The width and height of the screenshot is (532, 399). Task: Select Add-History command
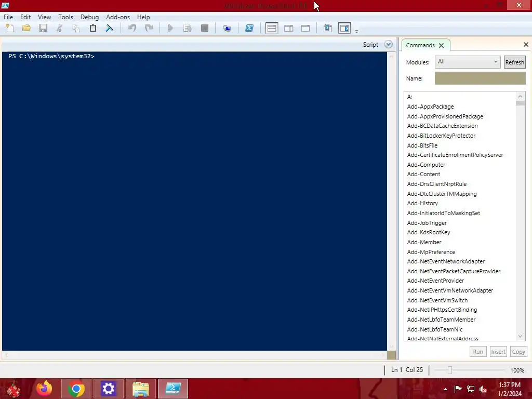point(422,203)
